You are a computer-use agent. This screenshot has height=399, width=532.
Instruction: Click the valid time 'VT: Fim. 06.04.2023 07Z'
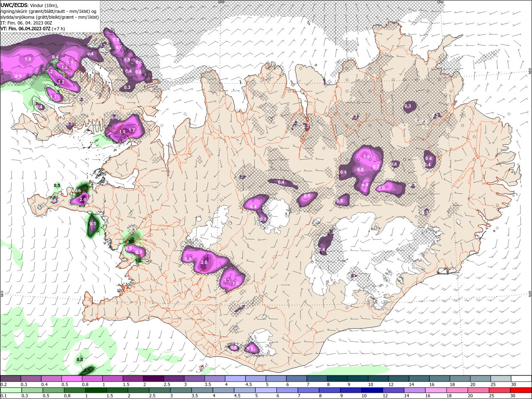tap(26, 29)
